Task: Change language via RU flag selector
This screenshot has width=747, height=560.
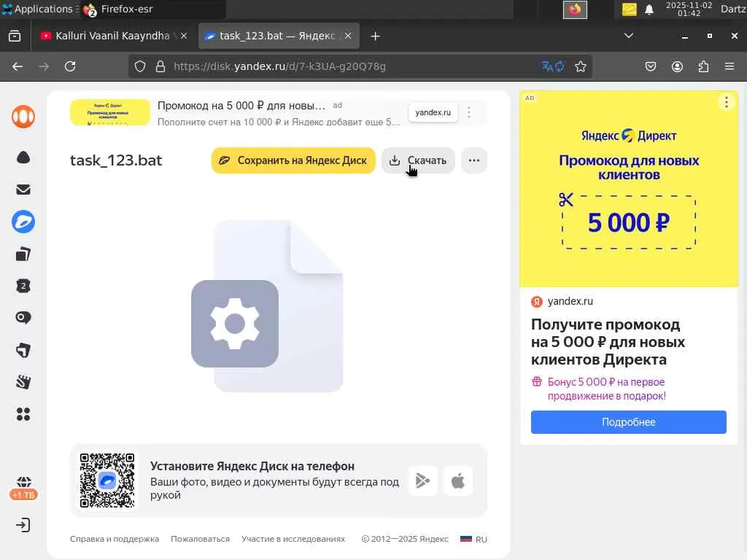Action: pos(473,539)
